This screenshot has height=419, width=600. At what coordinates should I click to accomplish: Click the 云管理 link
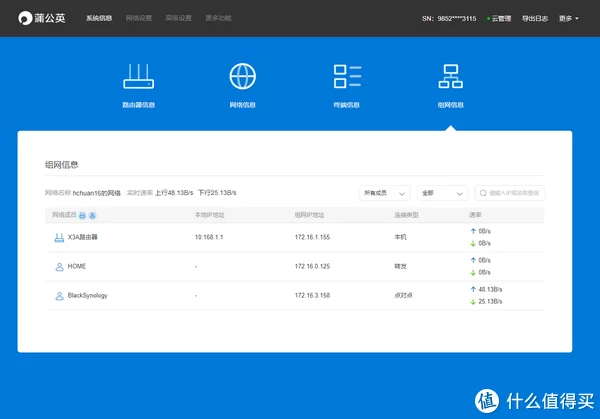pyautogui.click(x=497, y=18)
